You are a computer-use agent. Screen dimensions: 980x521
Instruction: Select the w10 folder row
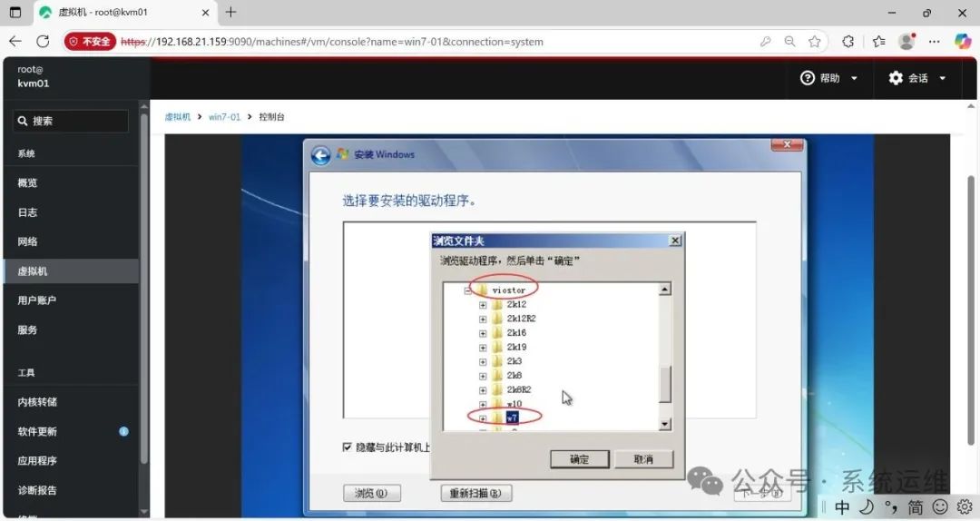[514, 404]
